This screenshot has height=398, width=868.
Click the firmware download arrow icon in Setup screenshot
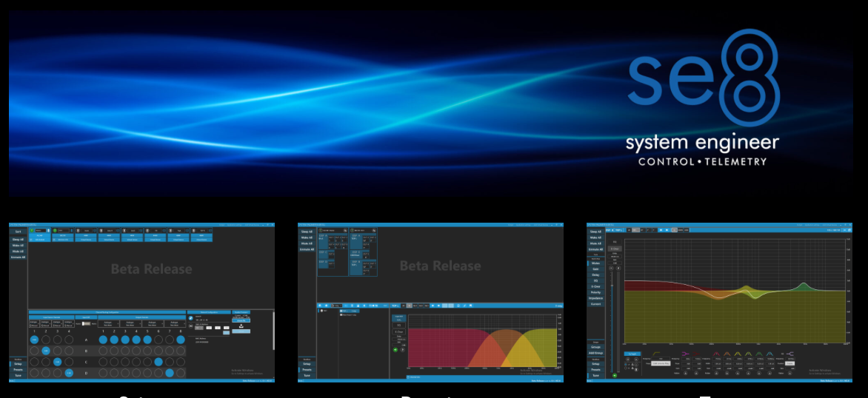coord(241,326)
